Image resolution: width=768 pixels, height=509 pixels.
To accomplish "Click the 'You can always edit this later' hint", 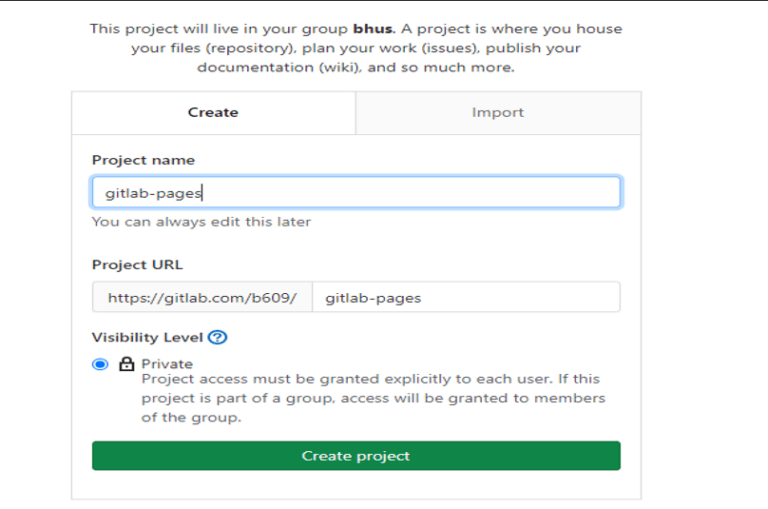I will (x=201, y=222).
